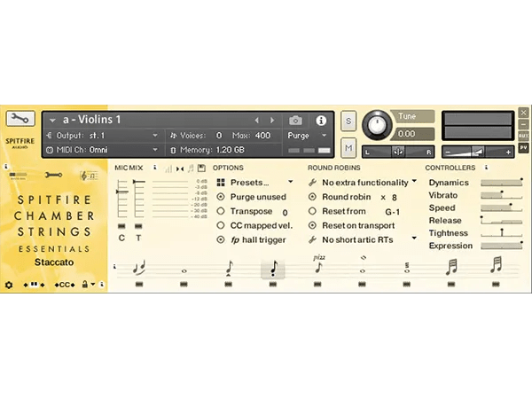Go to next instrument arrow

(x=272, y=120)
